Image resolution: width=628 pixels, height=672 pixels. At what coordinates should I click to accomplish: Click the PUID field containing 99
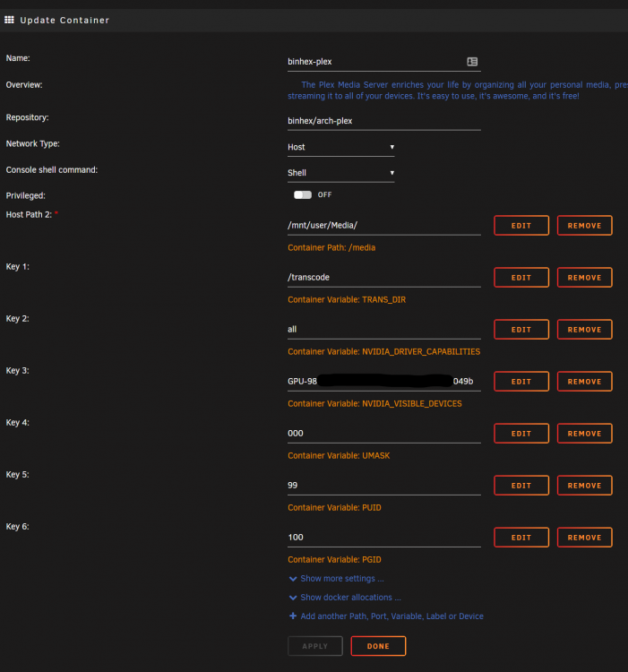coord(383,485)
